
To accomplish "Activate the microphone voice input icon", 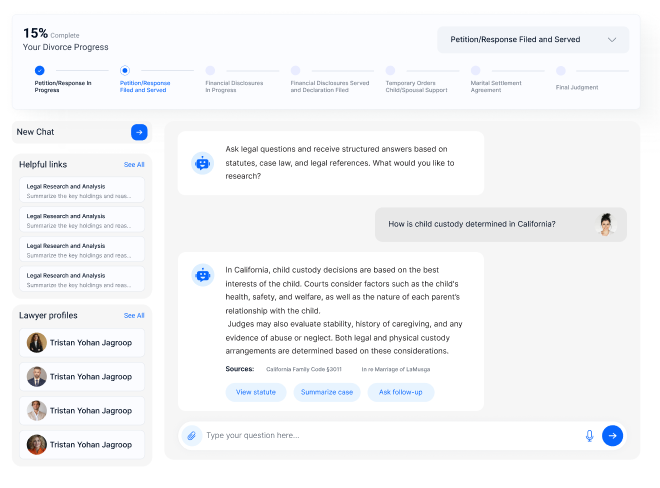I will coord(590,435).
